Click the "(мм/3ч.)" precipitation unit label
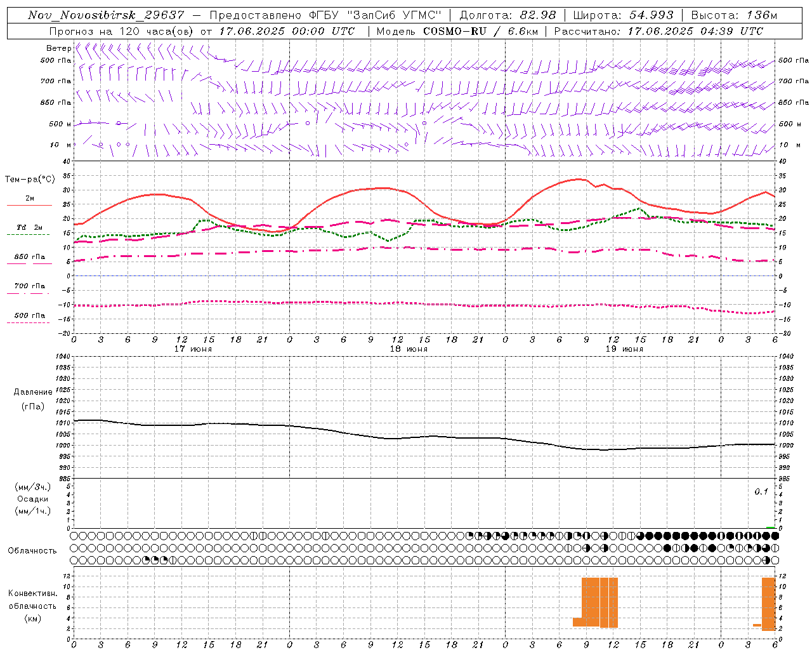The width and height of the screenshot is (812, 650). (33, 487)
